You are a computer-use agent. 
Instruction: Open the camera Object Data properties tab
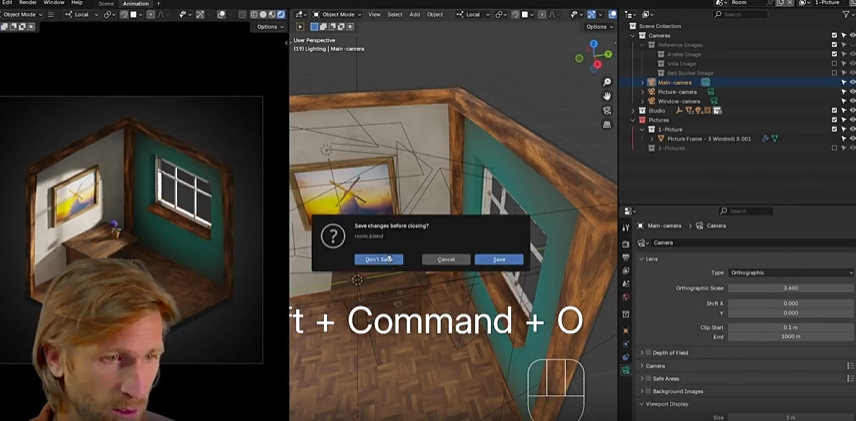coord(626,371)
